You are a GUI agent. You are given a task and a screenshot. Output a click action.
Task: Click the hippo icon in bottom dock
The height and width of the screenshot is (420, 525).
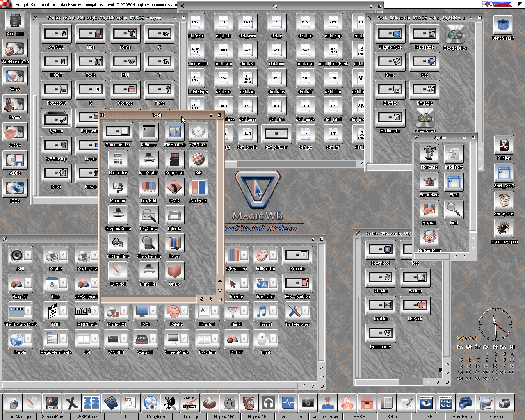[x=229, y=403]
